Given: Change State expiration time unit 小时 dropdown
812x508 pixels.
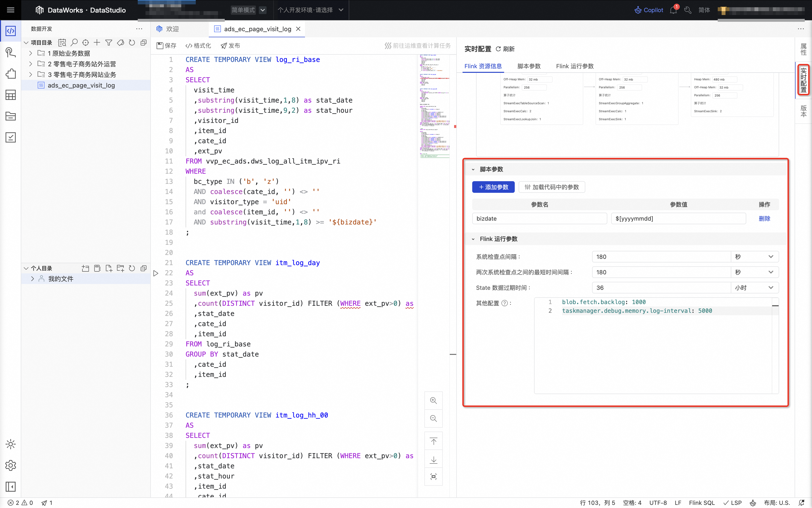Looking at the screenshot, I should coord(754,288).
